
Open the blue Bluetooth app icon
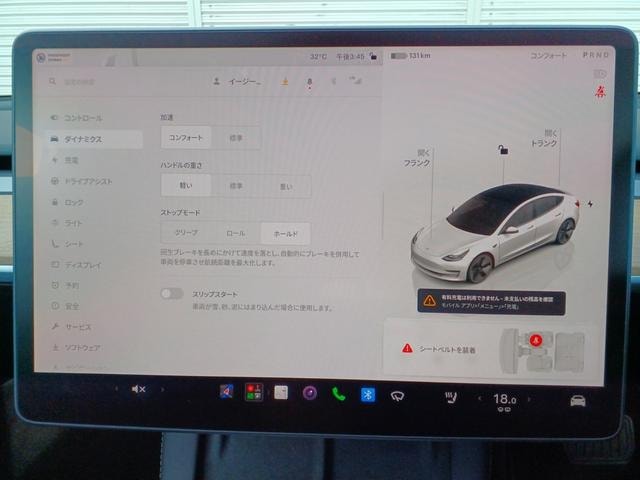tap(368, 395)
